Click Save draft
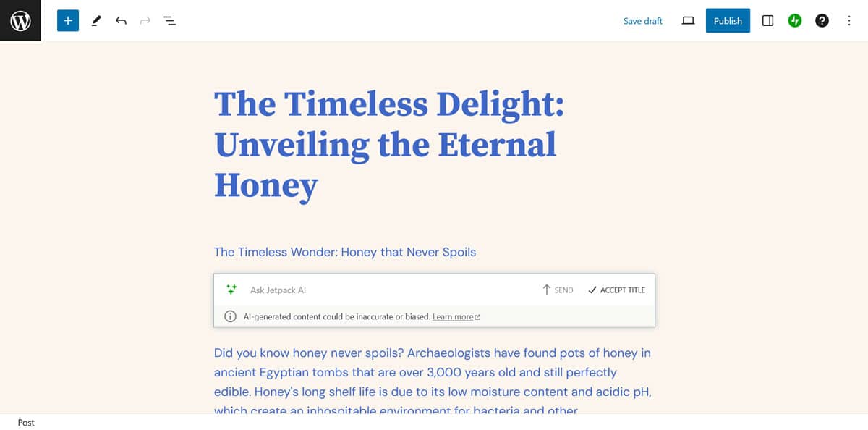The height and width of the screenshot is (430, 868). click(642, 21)
